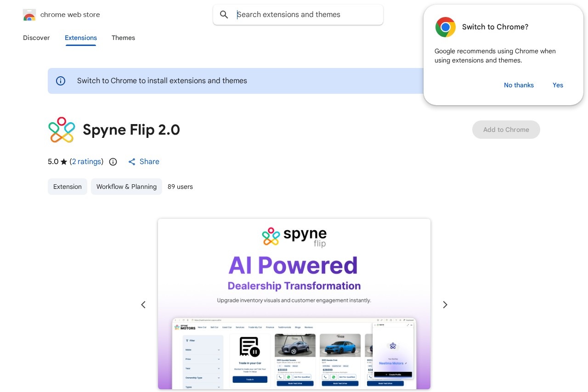Viewport: 588px width, 392px height.
Task: Click the Extension category tag
Action: click(x=68, y=187)
